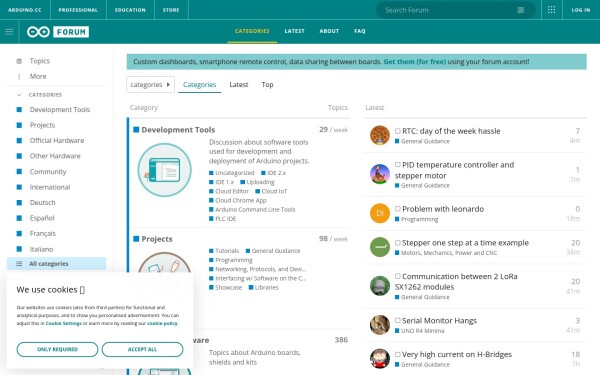Open avatar for LoRa SX1262 topic

pos(380,286)
